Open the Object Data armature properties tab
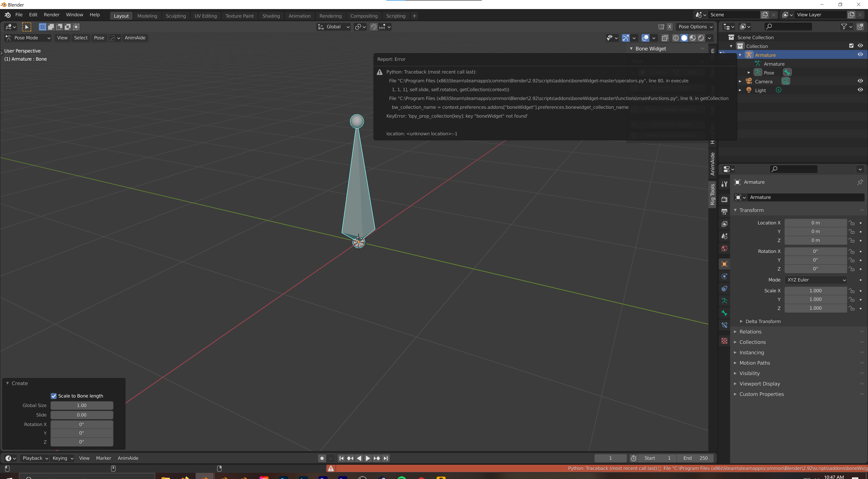 click(724, 301)
